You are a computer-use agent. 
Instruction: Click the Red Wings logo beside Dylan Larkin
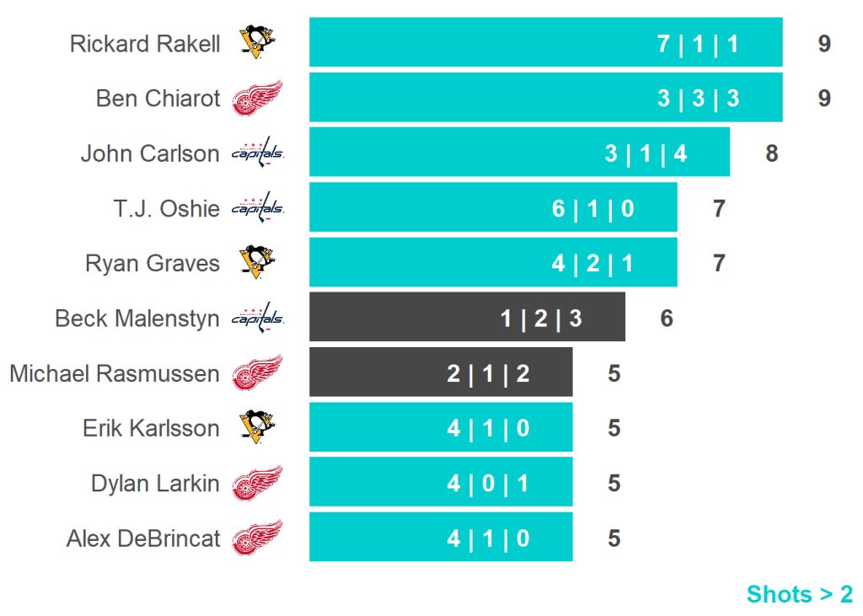pos(257,484)
